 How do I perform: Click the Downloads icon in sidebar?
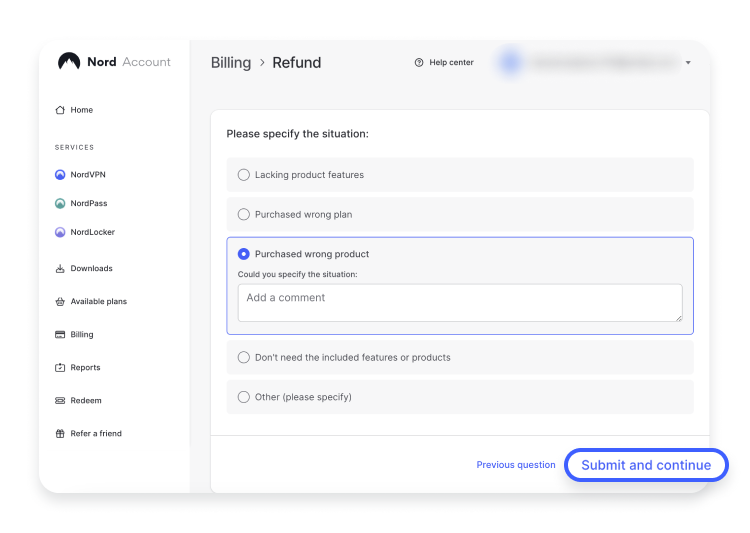[x=60, y=269]
